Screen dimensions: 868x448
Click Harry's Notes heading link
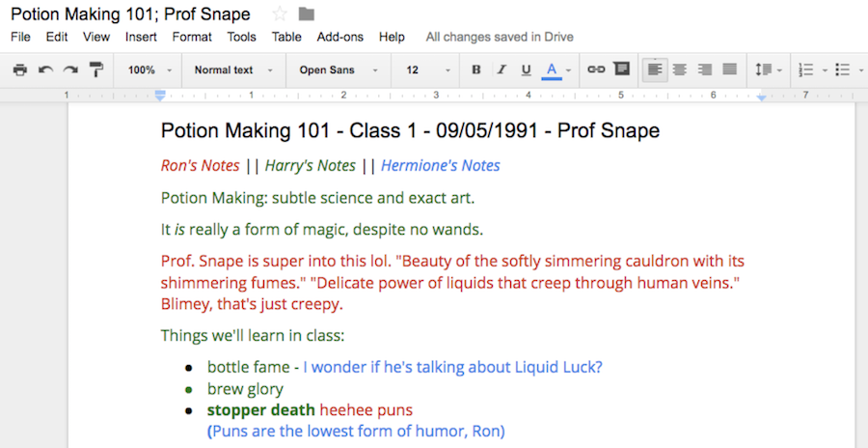click(x=311, y=166)
